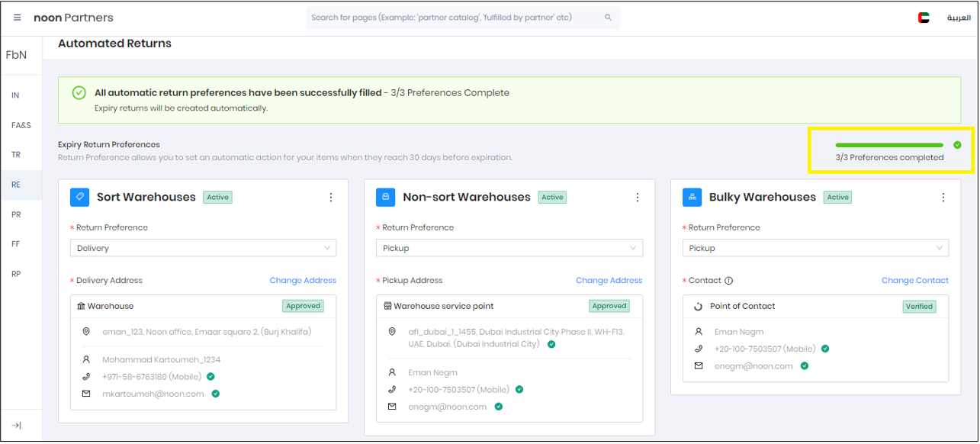Click the Active badge next to Bulky Warehouses
Viewport: 980px width, 444px height.
[x=837, y=197]
